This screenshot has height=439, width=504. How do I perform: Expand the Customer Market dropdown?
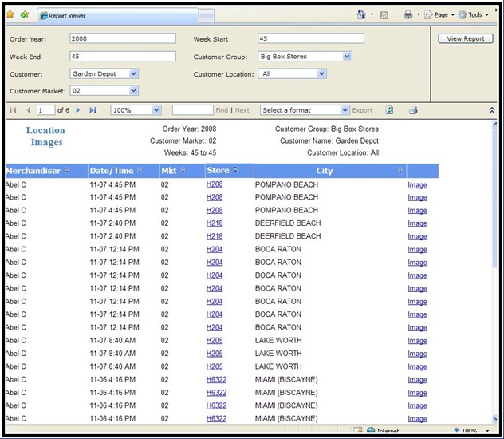[133, 91]
